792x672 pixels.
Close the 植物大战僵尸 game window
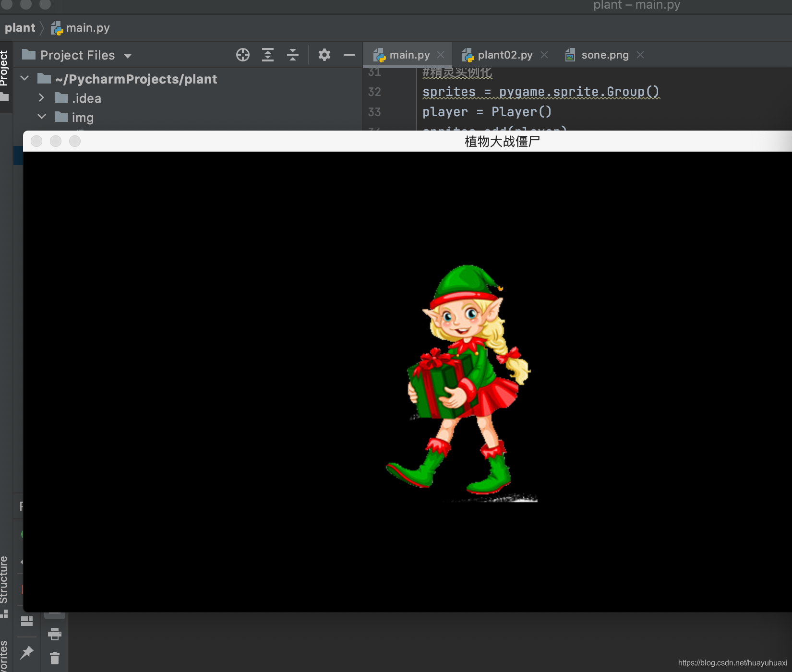click(x=36, y=141)
